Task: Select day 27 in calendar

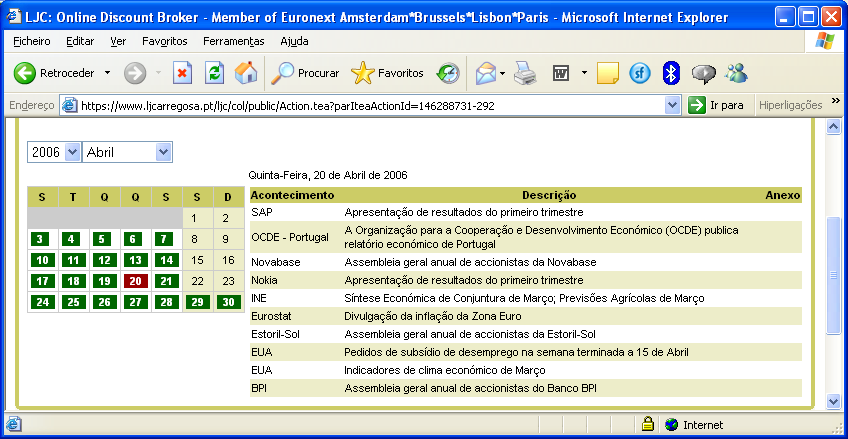Action: point(136,302)
